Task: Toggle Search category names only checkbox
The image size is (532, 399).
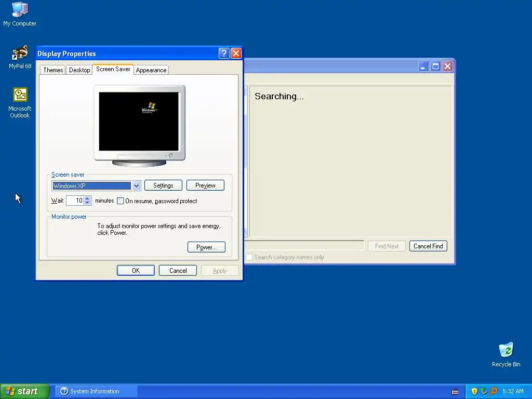Action: pyautogui.click(x=249, y=257)
